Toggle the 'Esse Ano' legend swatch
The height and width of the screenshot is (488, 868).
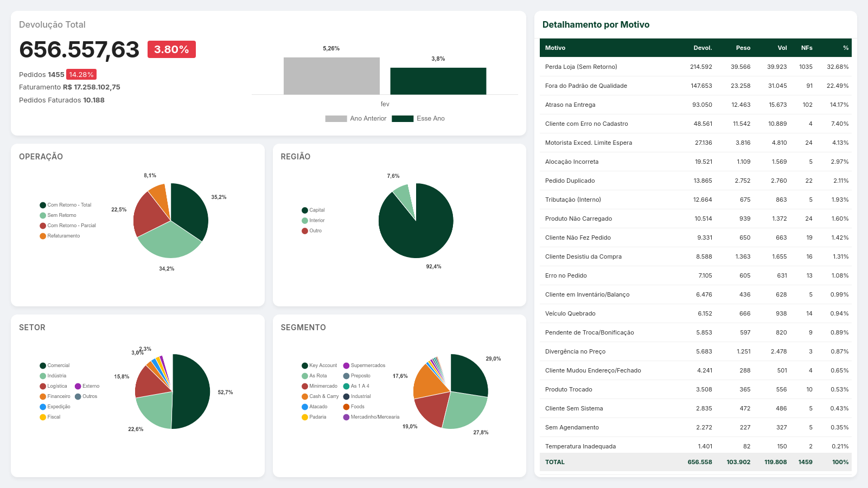[403, 119]
